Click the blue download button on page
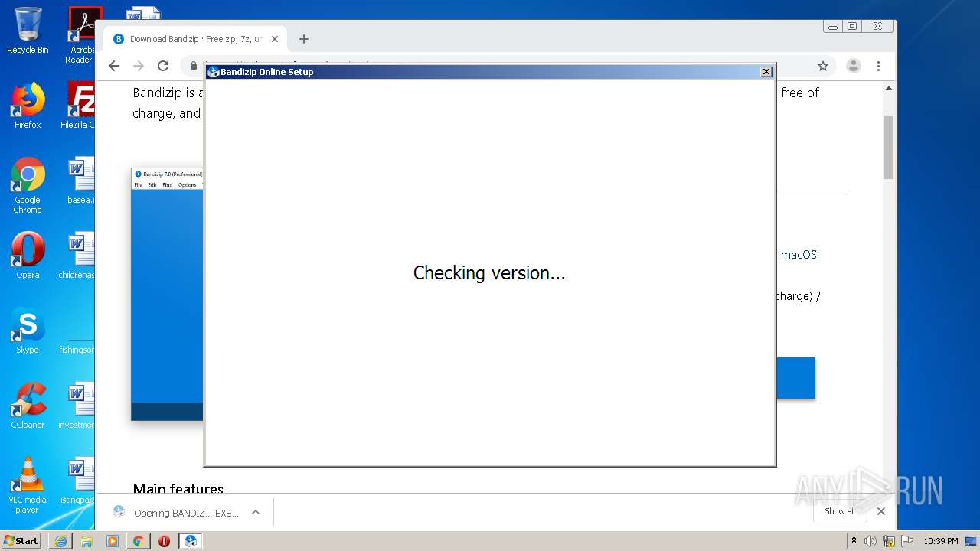The width and height of the screenshot is (980, 551). [x=796, y=378]
